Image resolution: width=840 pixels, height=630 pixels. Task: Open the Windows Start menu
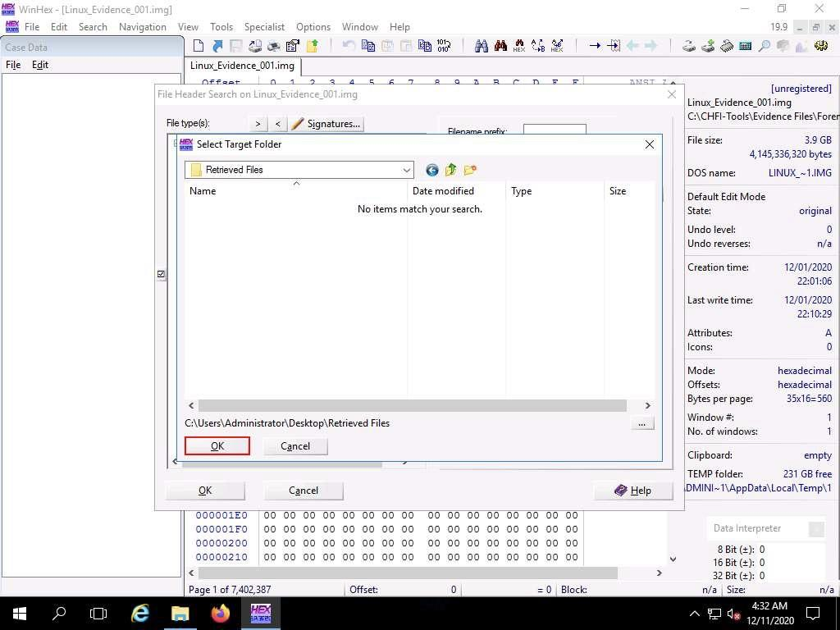point(20,614)
